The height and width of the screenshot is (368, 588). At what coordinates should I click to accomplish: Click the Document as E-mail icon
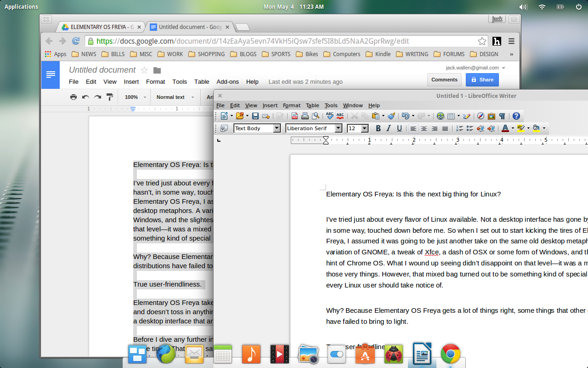click(x=266, y=116)
